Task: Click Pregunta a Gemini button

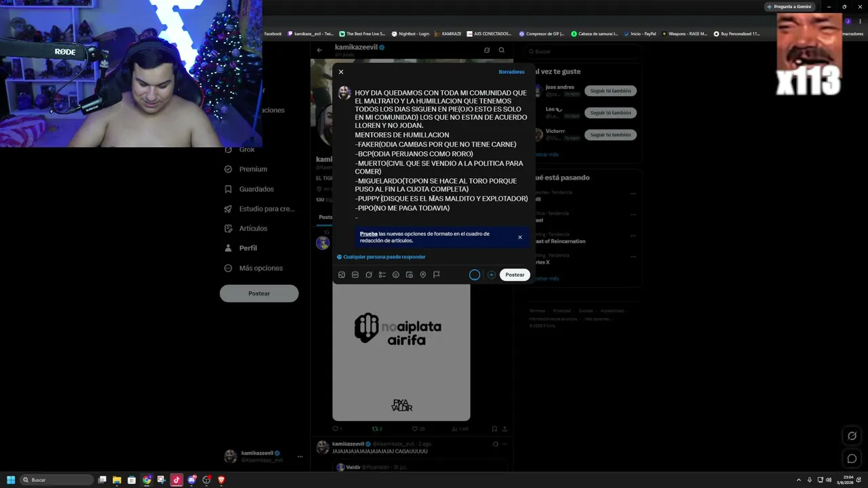Action: coord(789,7)
